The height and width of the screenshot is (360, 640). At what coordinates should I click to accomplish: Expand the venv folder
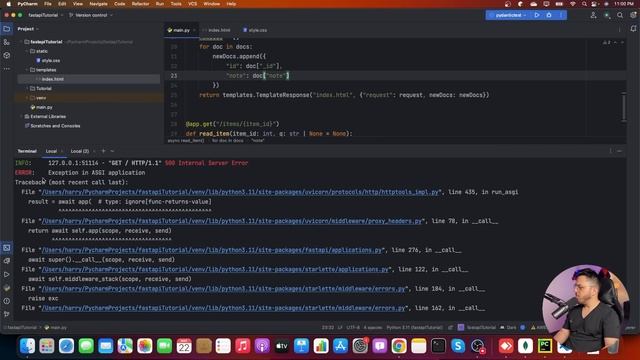(x=27, y=98)
